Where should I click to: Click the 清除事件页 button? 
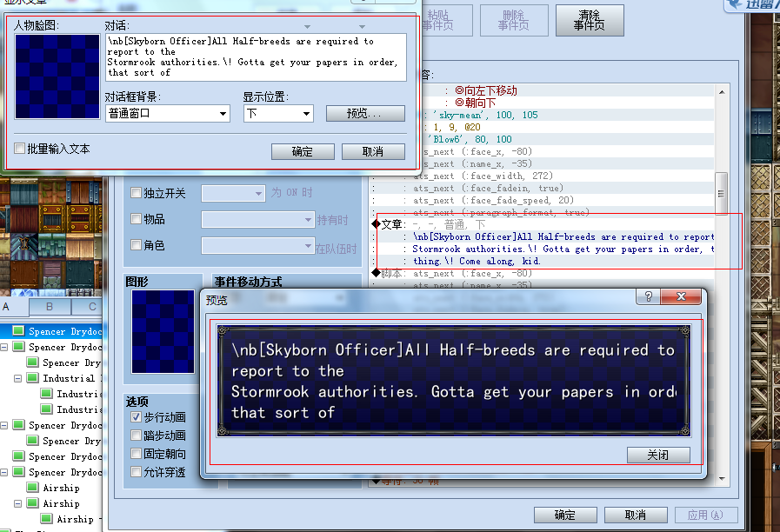(590, 20)
